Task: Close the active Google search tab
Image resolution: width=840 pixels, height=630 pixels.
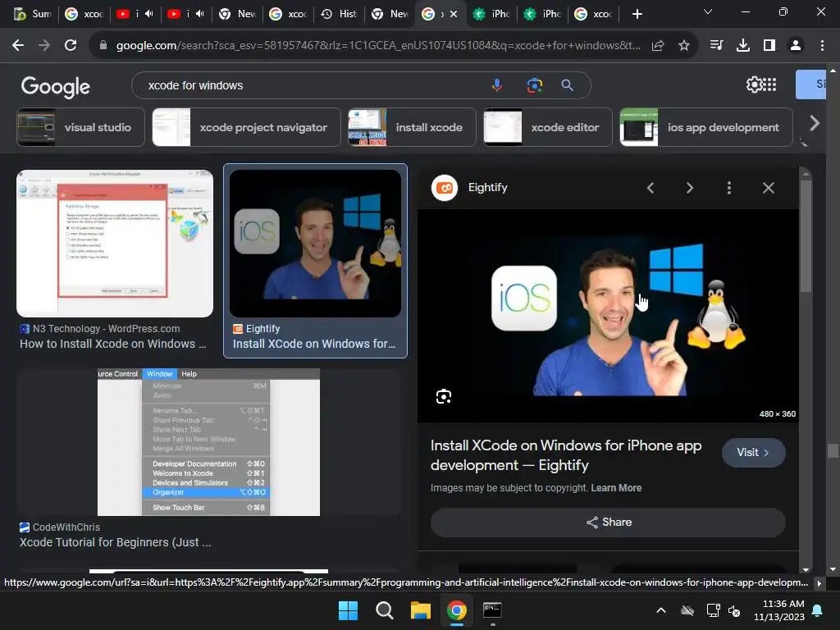Action: click(454, 15)
